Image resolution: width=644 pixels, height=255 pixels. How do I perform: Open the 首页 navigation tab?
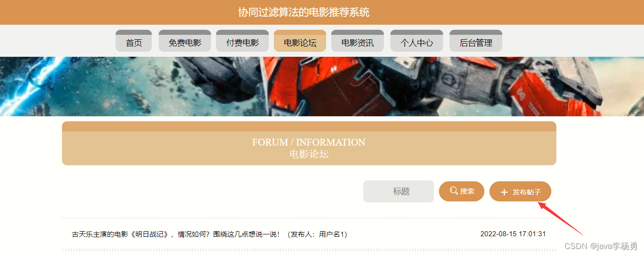click(133, 41)
